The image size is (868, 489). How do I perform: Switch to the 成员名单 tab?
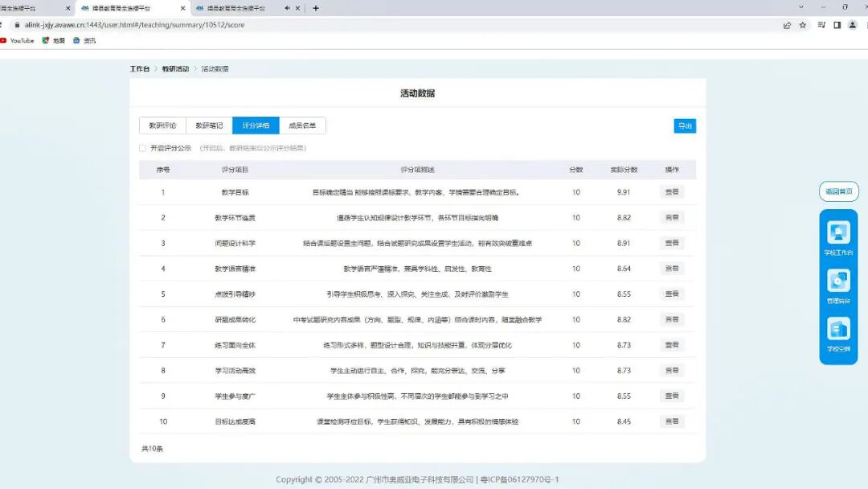point(301,125)
